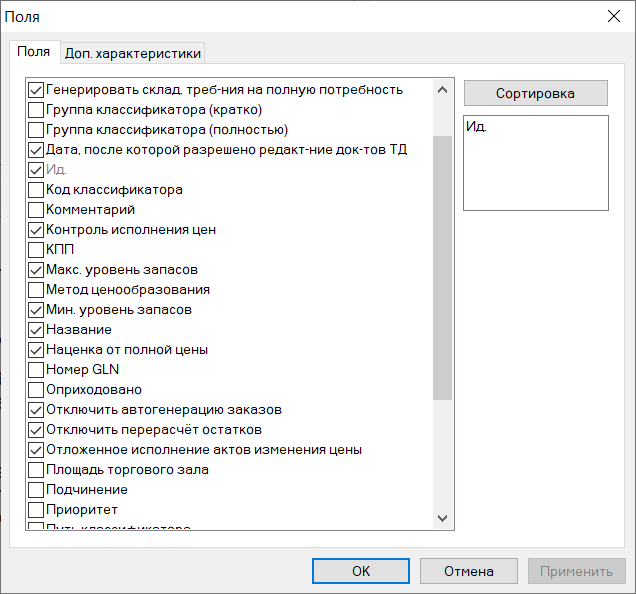636x594 pixels.
Task: Toggle Код классификатора checkbox
Action: pyautogui.click(x=36, y=189)
